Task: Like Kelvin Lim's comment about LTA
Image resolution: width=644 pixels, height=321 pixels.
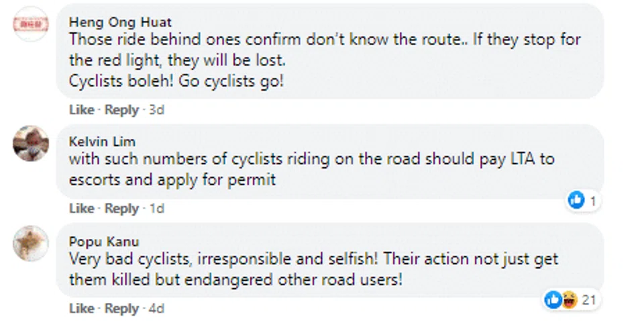Action: [x=81, y=209]
